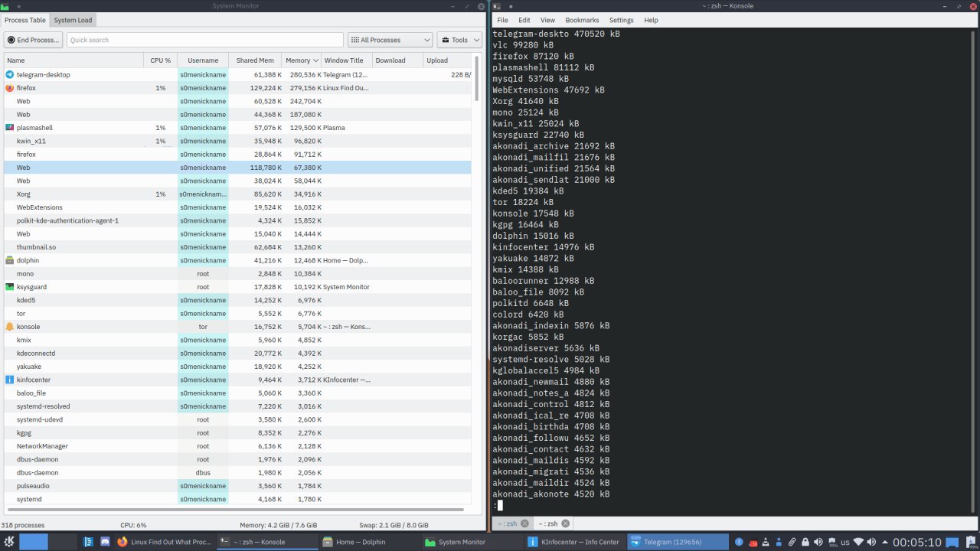The height and width of the screenshot is (551, 980).
Task: Click the dolphin process row icon
Action: pyautogui.click(x=10, y=260)
